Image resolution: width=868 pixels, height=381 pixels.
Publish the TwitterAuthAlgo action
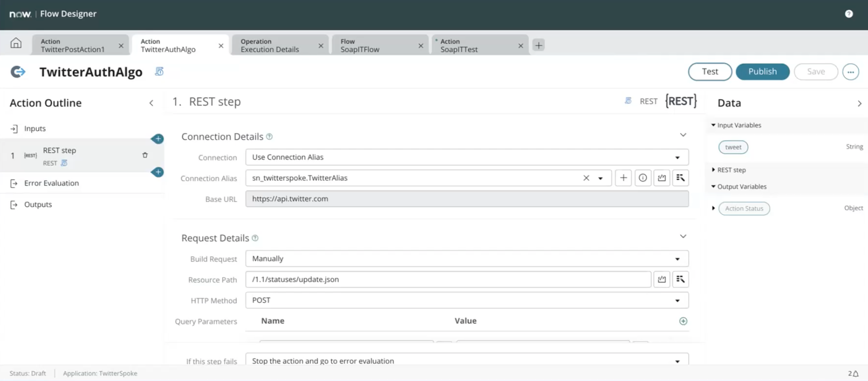(x=762, y=71)
